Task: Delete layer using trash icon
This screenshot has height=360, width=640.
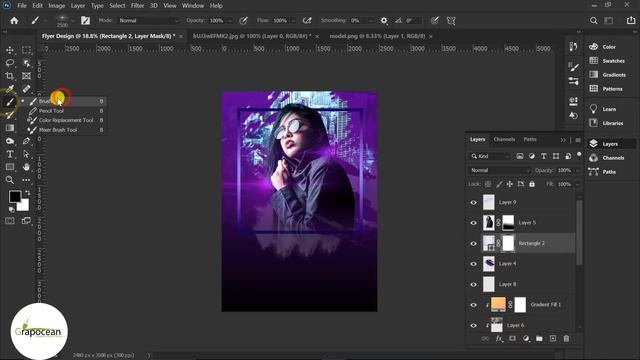Action: click(x=566, y=338)
